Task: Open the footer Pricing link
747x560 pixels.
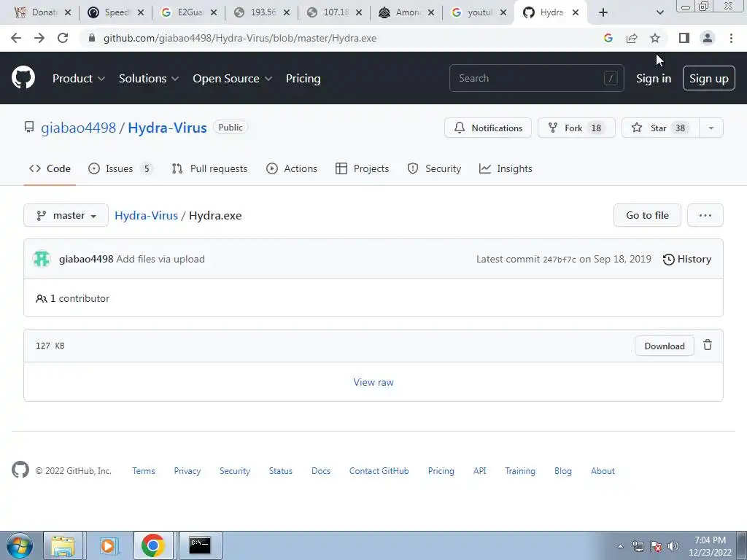Action: click(441, 471)
